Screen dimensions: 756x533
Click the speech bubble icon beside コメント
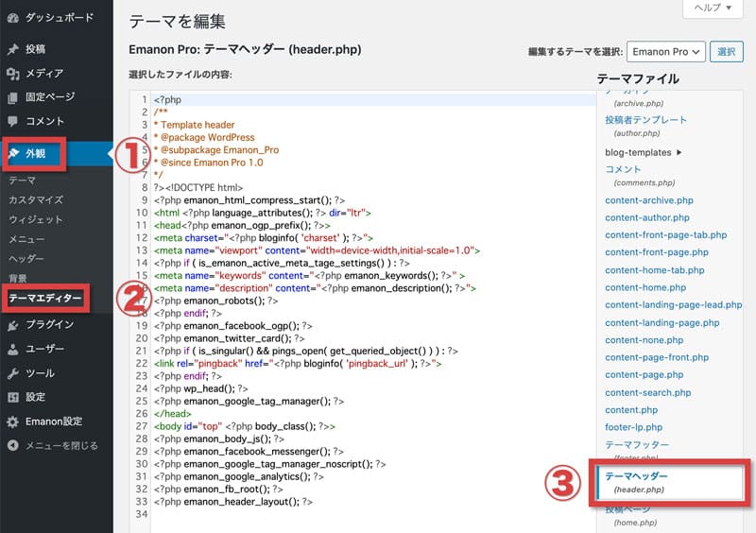(13, 121)
